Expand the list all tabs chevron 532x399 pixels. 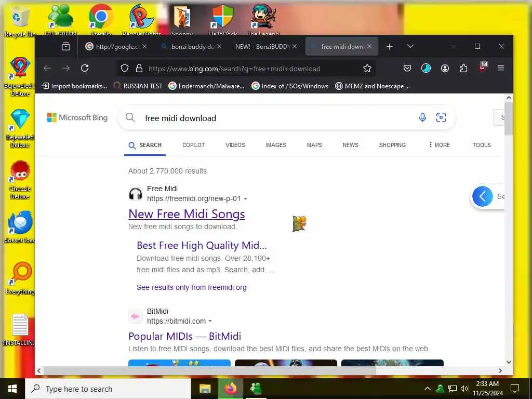tap(410, 46)
